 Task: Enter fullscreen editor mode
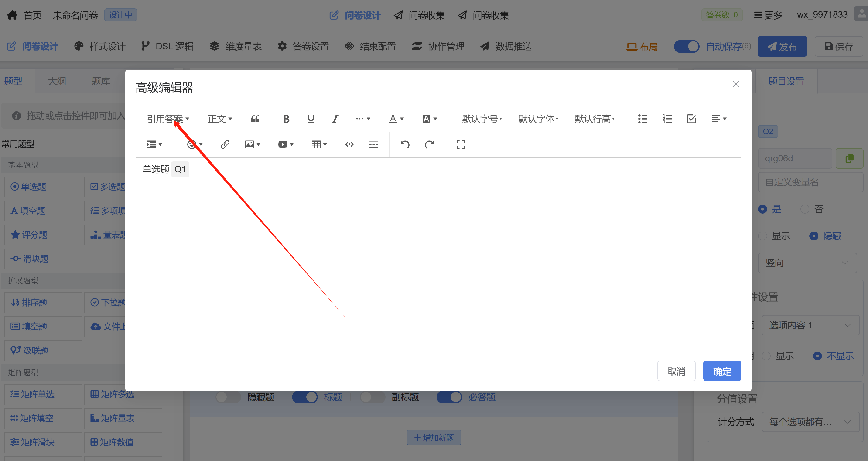click(461, 145)
